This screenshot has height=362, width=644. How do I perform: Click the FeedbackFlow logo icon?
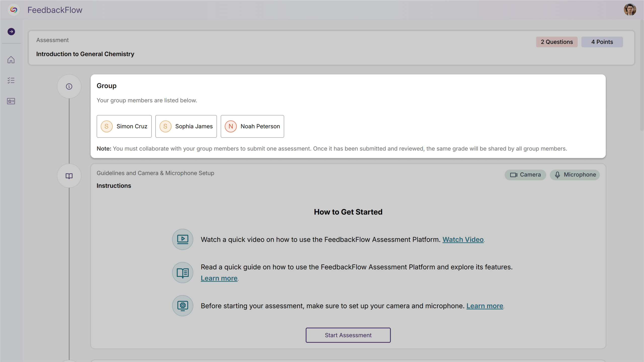click(x=14, y=10)
